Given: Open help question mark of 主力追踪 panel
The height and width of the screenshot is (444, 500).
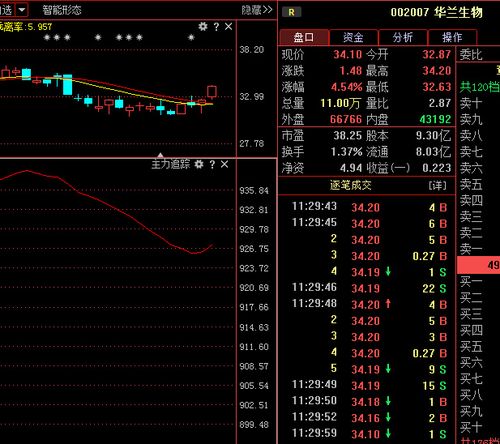Looking at the screenshot, I should (212, 164).
